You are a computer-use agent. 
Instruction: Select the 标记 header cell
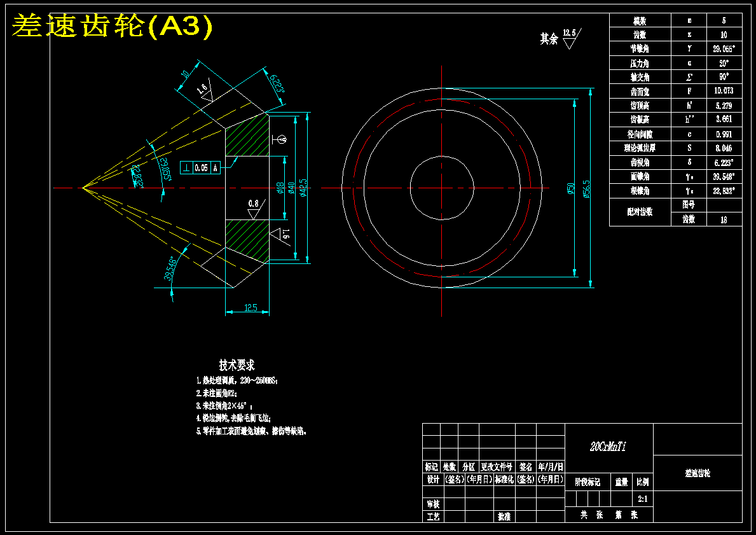(x=432, y=466)
